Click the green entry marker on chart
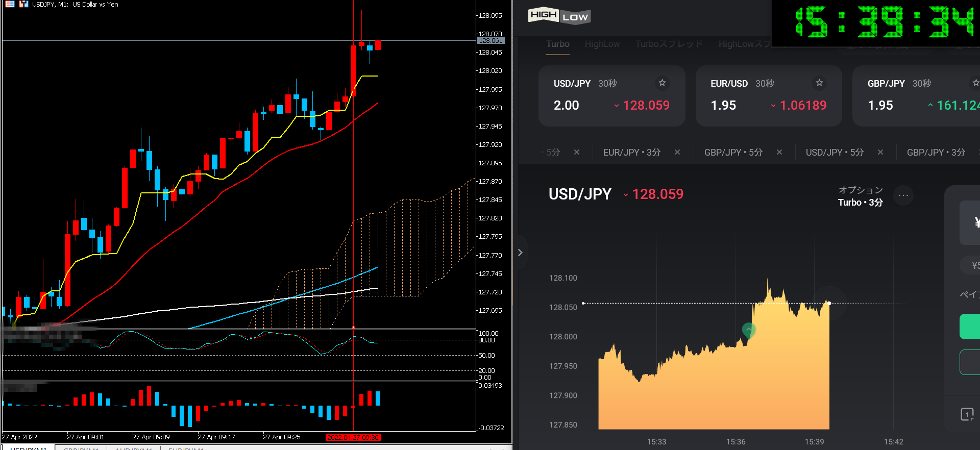 (x=748, y=330)
